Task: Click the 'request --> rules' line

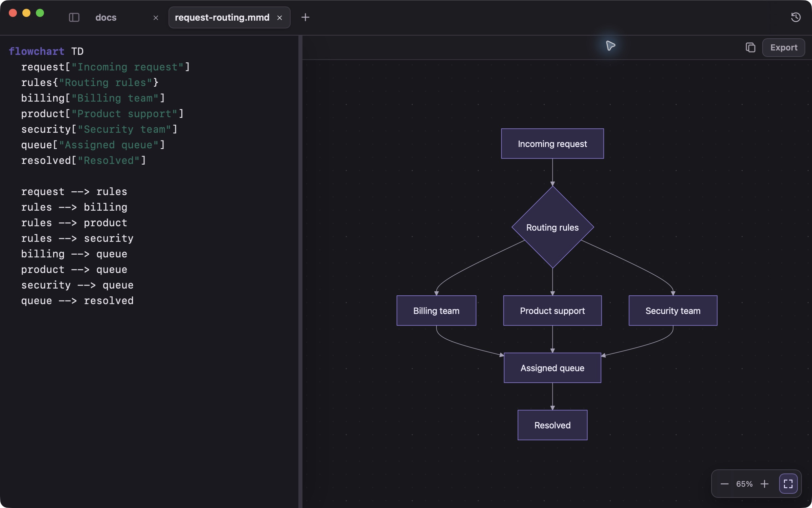Action: pyautogui.click(x=74, y=191)
